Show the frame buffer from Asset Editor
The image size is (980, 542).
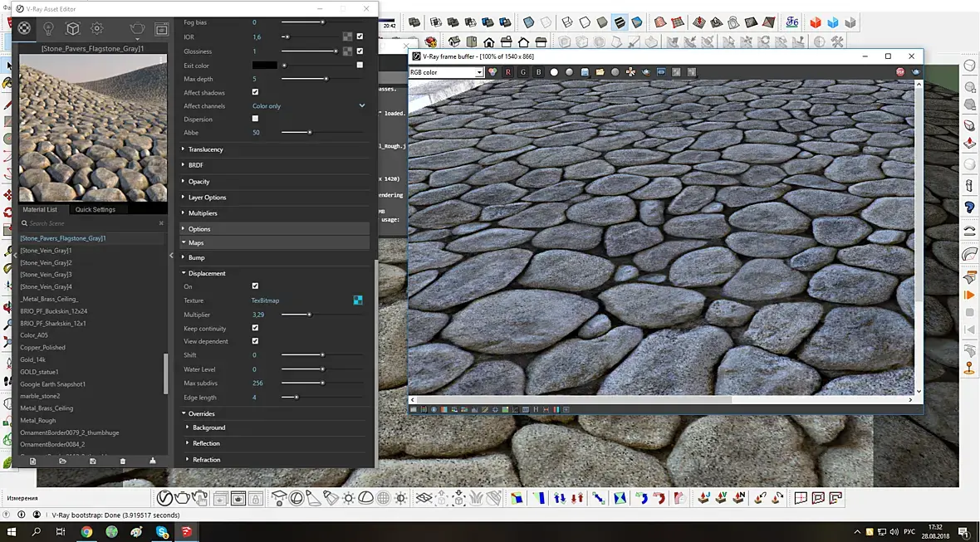tap(161, 29)
